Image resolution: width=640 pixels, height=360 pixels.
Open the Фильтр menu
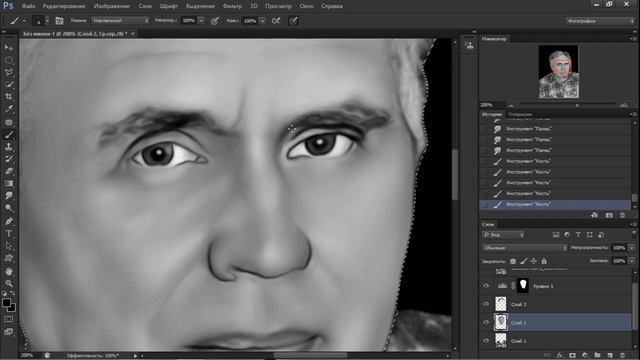pos(232,6)
